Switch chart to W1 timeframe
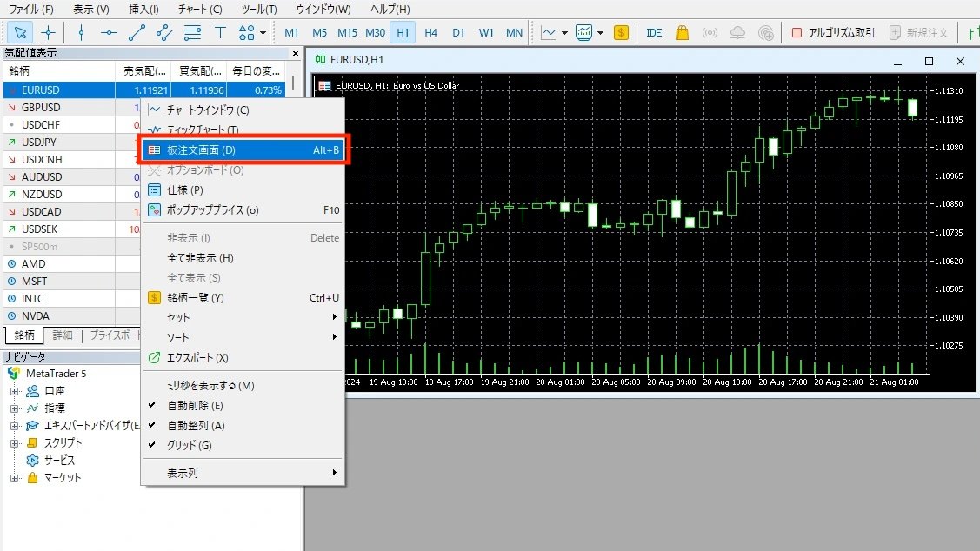This screenshot has height=551, width=980. (486, 32)
